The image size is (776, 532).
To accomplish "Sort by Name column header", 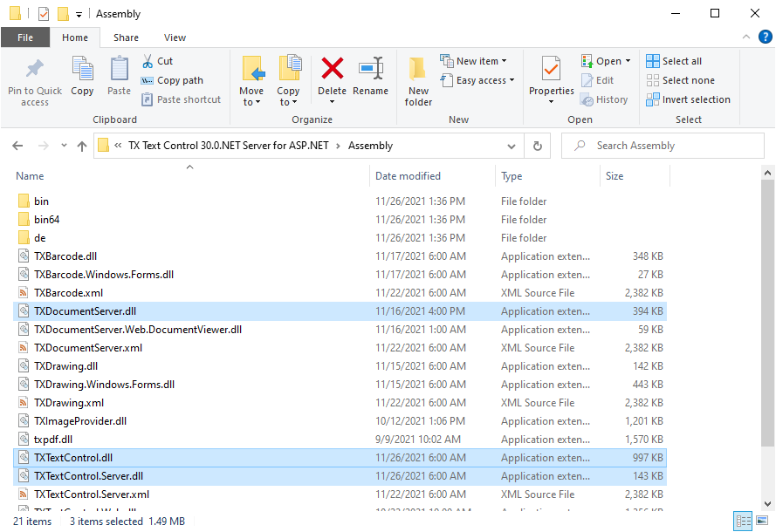I will tap(30, 176).
